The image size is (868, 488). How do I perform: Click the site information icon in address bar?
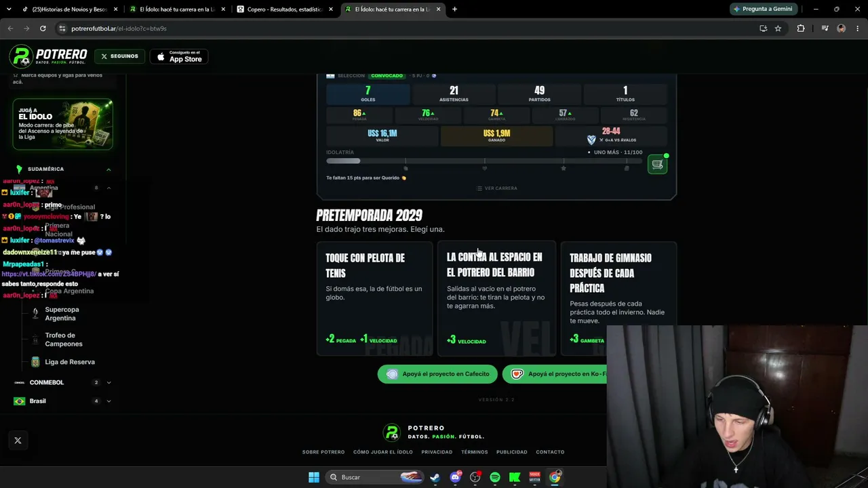click(x=62, y=28)
